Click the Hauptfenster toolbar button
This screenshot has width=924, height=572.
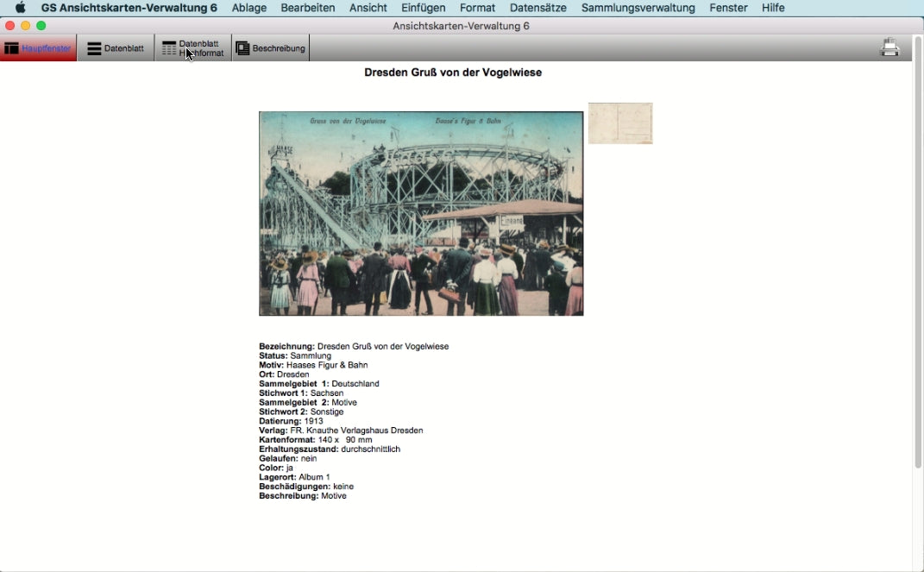[38, 48]
